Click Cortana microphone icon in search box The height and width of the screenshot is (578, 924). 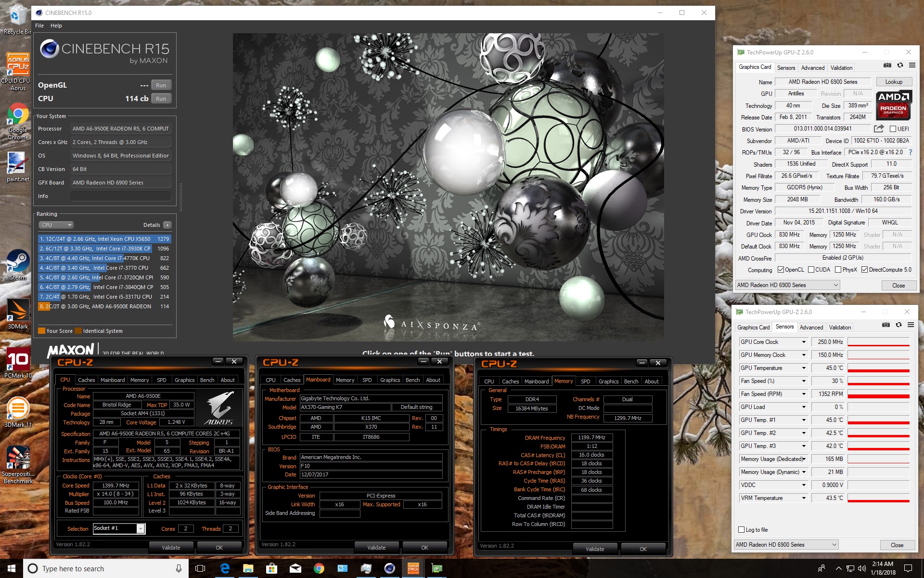(179, 568)
